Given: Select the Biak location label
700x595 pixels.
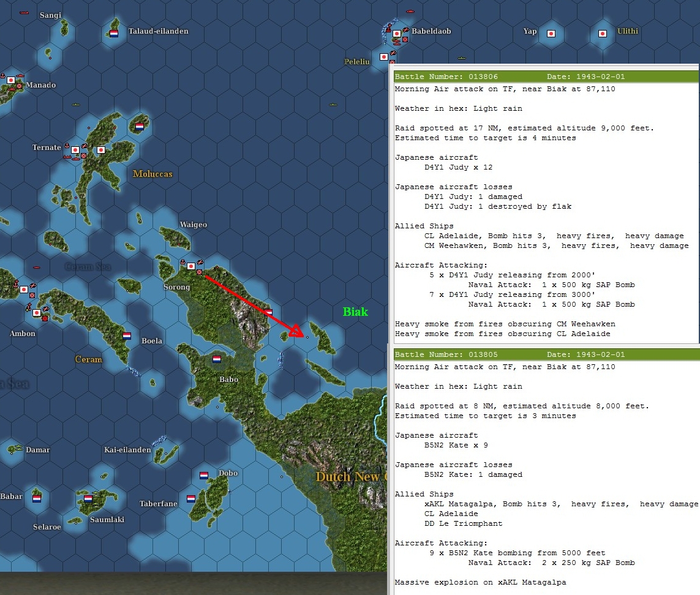Looking at the screenshot, I should click(355, 312).
